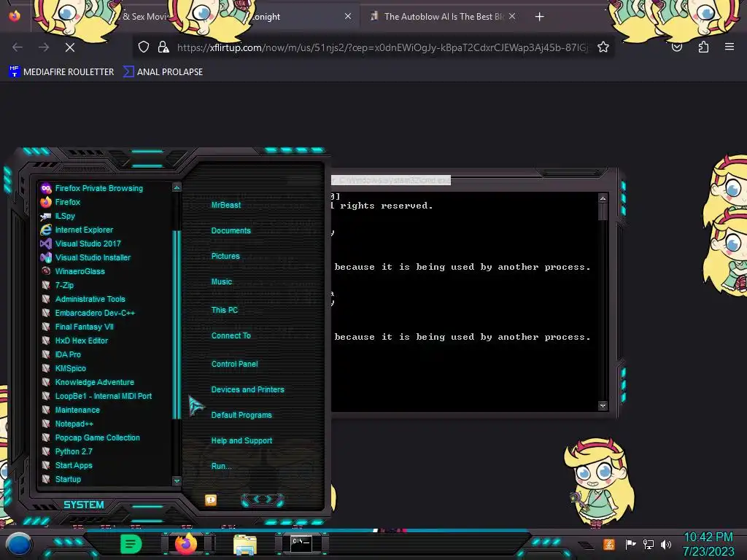Click the volume speaker tray icon

[666, 544]
